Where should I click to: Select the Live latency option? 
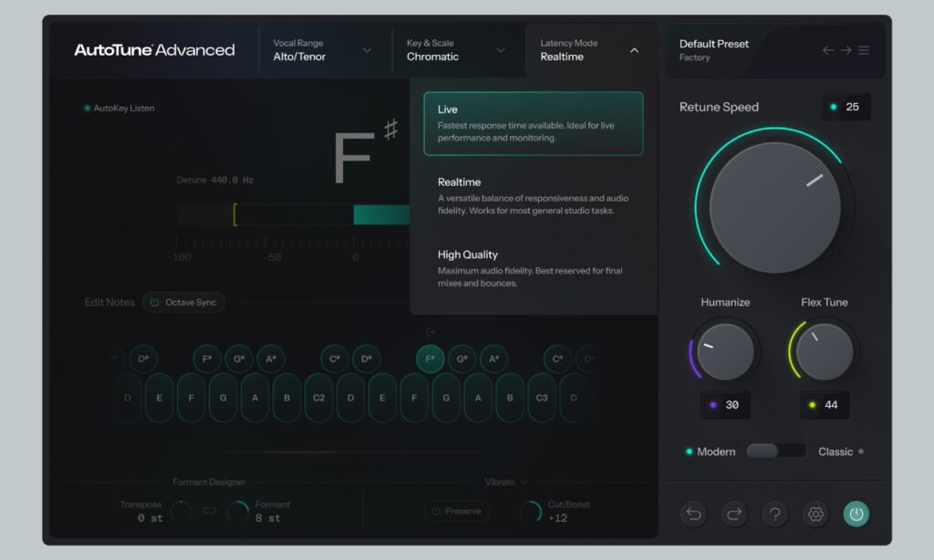tap(533, 123)
